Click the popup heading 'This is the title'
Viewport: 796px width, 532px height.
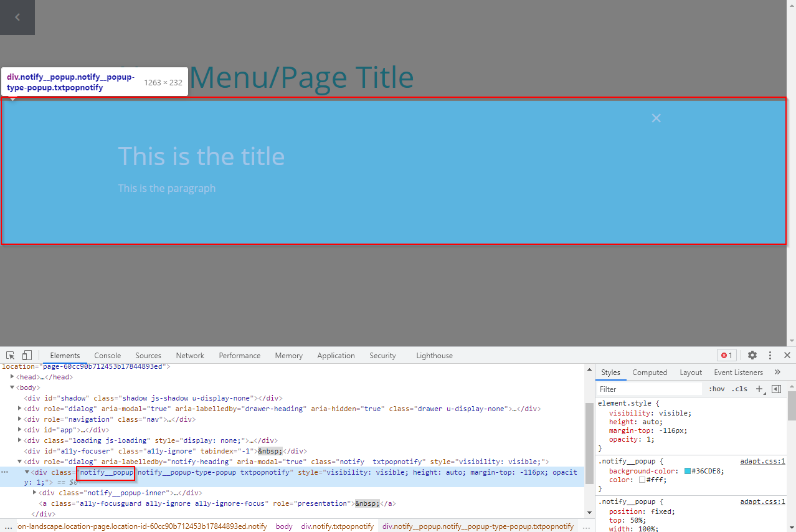click(201, 156)
